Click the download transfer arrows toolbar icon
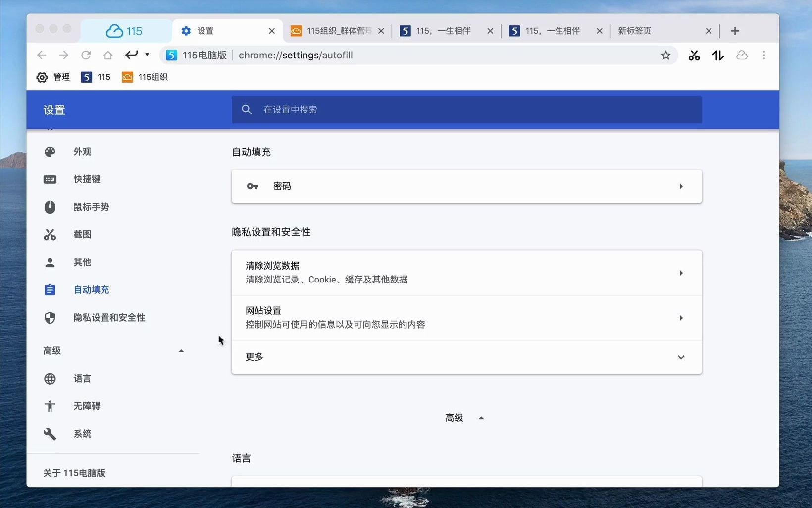The height and width of the screenshot is (508, 812). 718,56
